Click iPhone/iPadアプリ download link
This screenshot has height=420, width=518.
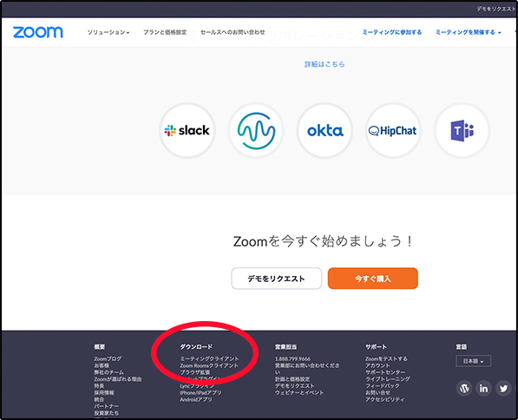tap(200, 392)
